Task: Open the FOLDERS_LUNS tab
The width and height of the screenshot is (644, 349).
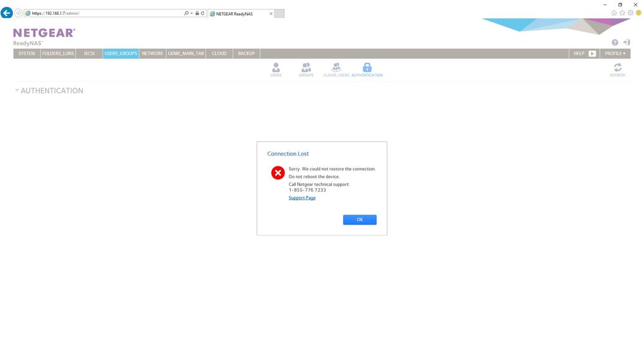Action: 58,54
